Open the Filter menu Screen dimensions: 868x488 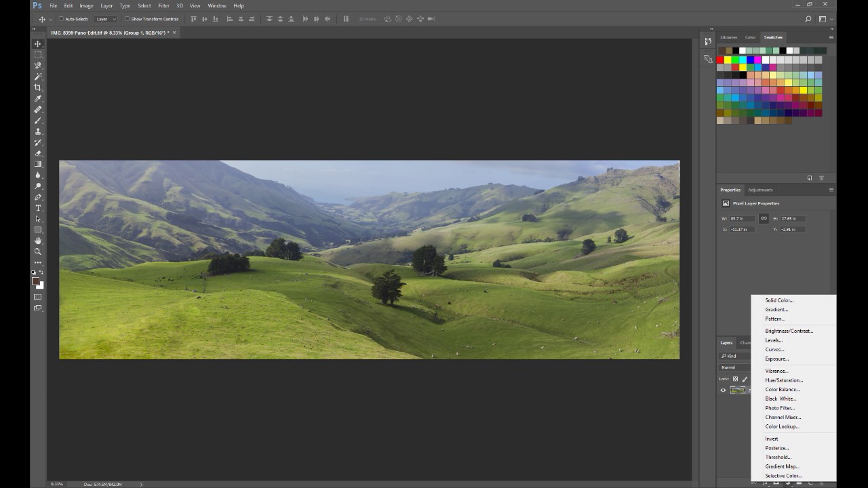coord(163,5)
